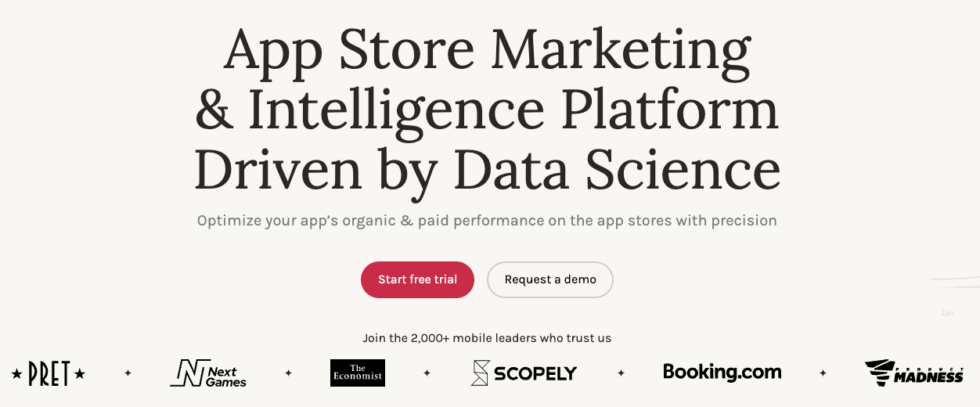Click star separator between Pret and Next Games
Screen dimensions: 980x407
point(128,373)
